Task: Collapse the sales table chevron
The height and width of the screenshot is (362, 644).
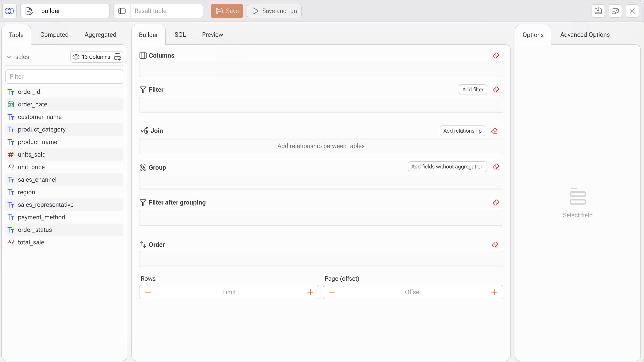Action: (9, 57)
